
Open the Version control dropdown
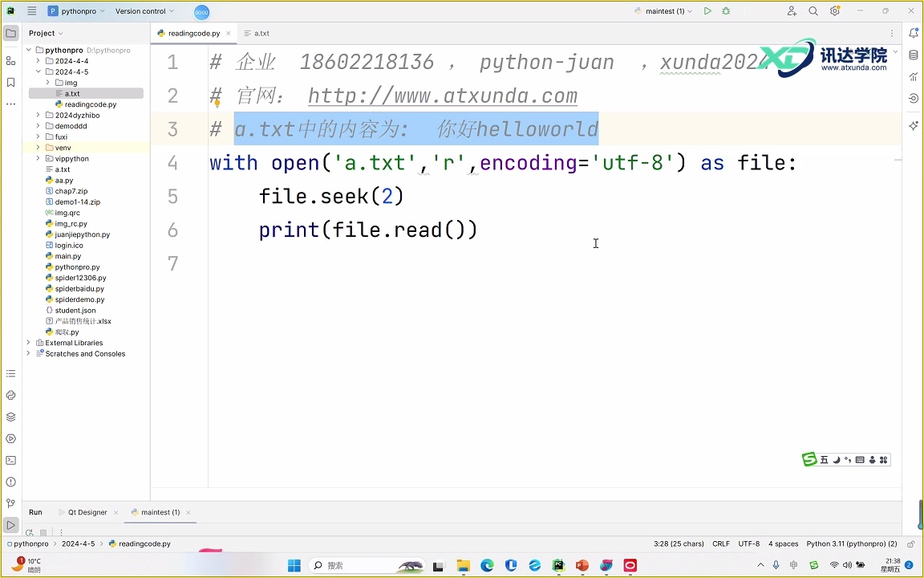point(144,11)
